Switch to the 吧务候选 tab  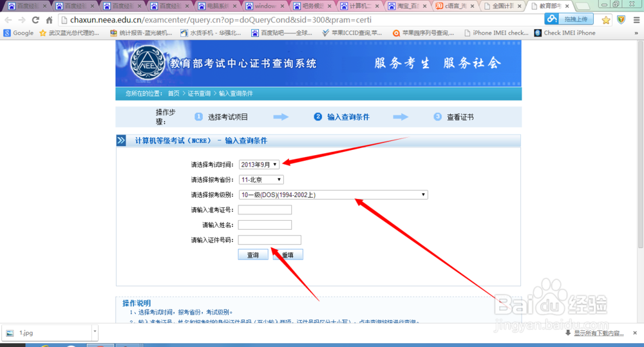click(x=314, y=6)
